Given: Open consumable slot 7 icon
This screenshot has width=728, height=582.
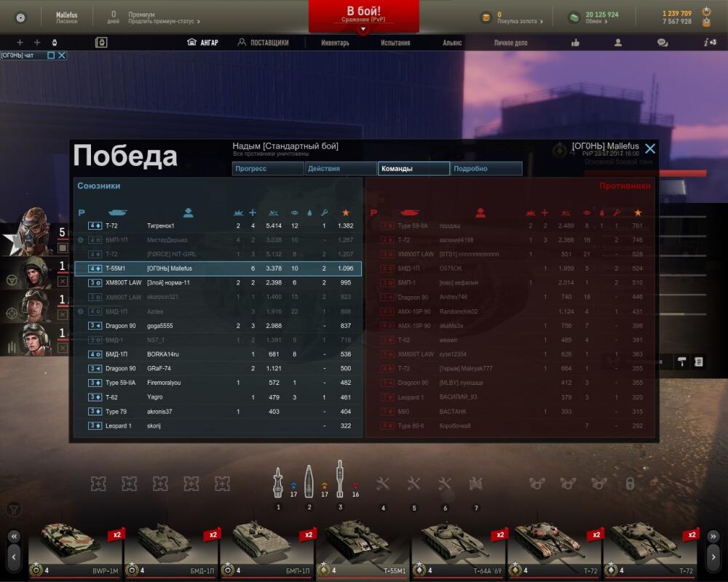Looking at the screenshot, I should pyautogui.click(x=476, y=484).
